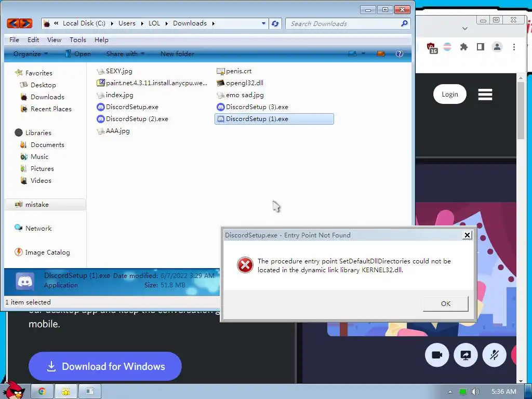Click the uBlock extension icon in Chrome
532x399 pixels.
point(432,48)
